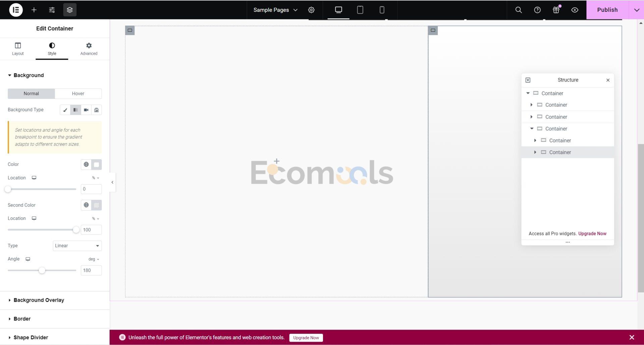Collapse all in Structure panel icon
Screen dimensions: 644x345
(528, 80)
